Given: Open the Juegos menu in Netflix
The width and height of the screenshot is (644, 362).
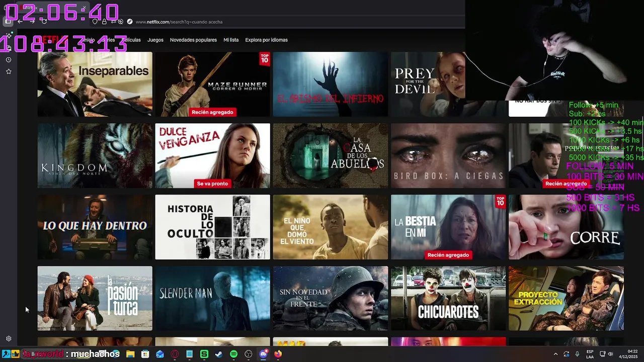Looking at the screenshot, I should click(x=155, y=40).
